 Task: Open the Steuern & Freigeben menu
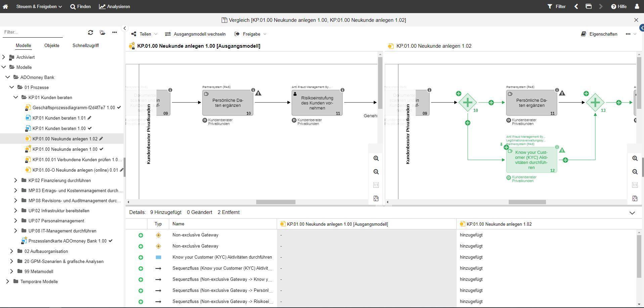(x=39, y=6)
